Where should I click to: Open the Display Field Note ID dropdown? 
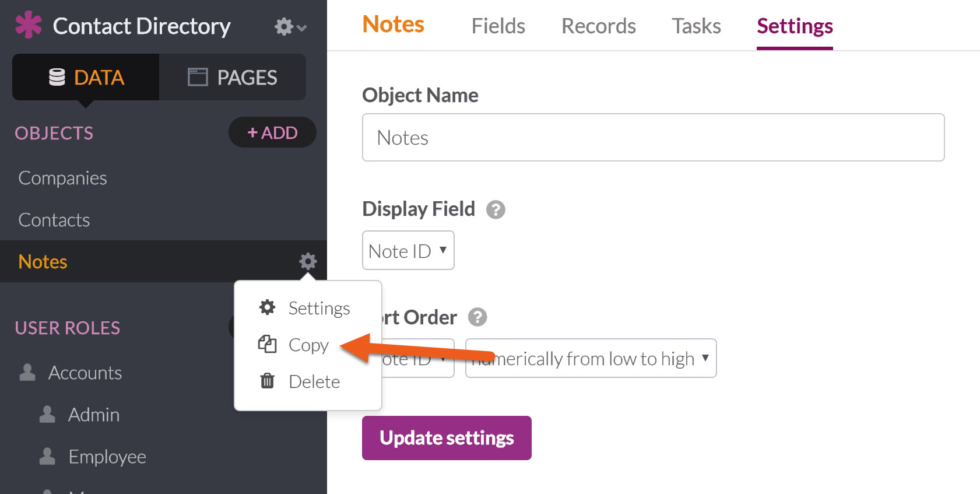click(x=408, y=250)
